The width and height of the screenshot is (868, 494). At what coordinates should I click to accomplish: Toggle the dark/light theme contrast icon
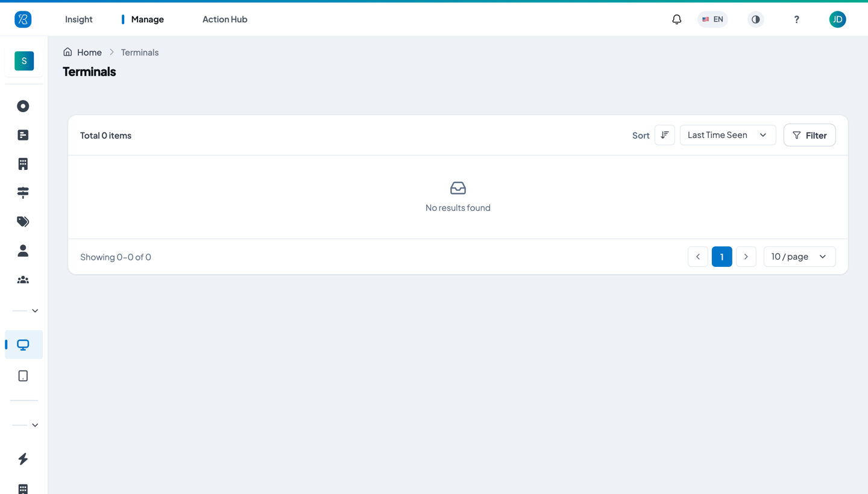pos(755,19)
